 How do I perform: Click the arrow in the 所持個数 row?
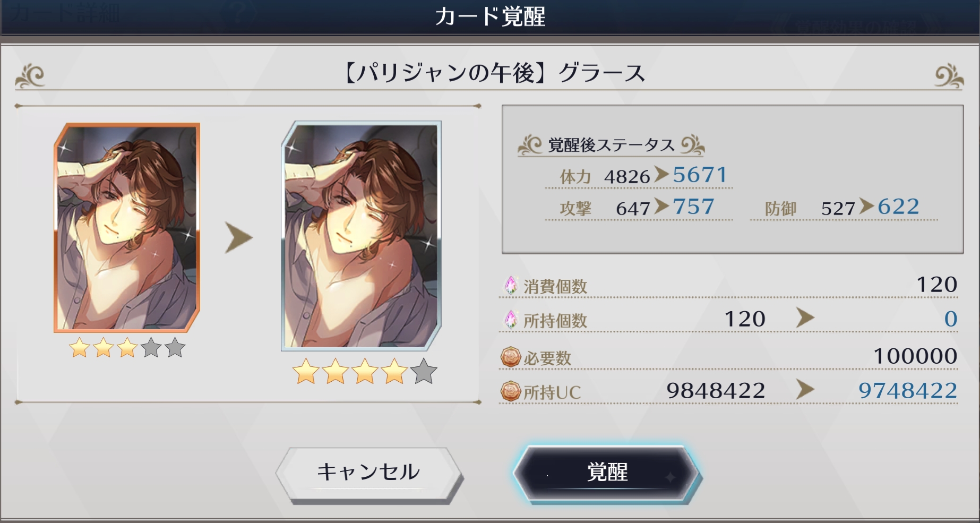coord(805,318)
